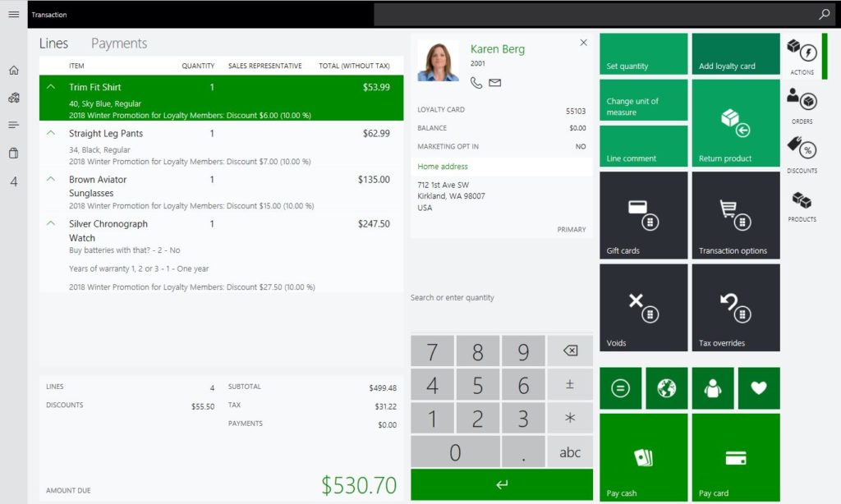Screen dimensions: 841x504
Task: Collapse the Trim Fit Shirt line
Action: tap(52, 87)
